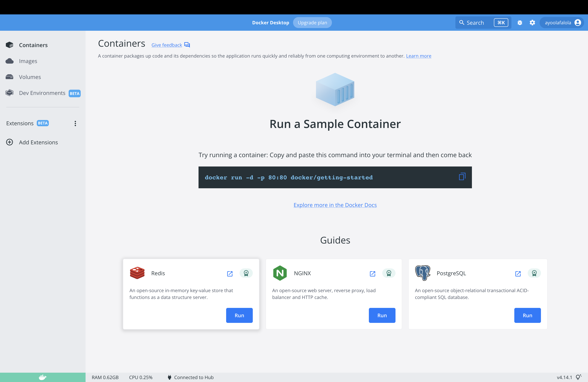The height and width of the screenshot is (382, 588).
Task: Open Settings gear icon
Action: (532, 23)
